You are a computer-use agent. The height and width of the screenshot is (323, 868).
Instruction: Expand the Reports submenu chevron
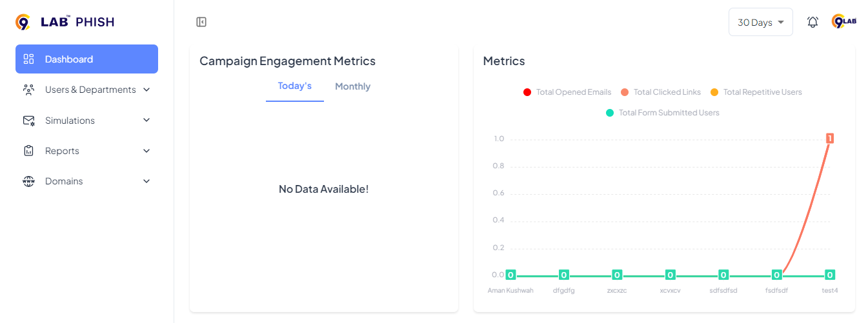(146, 151)
